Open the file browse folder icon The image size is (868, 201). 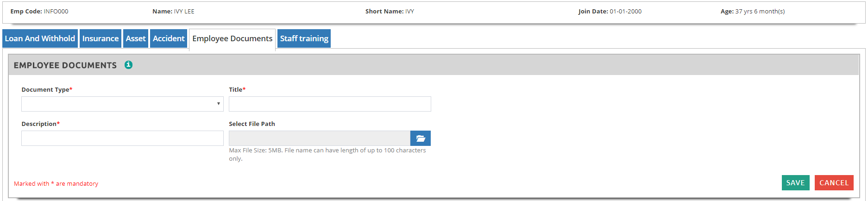421,138
